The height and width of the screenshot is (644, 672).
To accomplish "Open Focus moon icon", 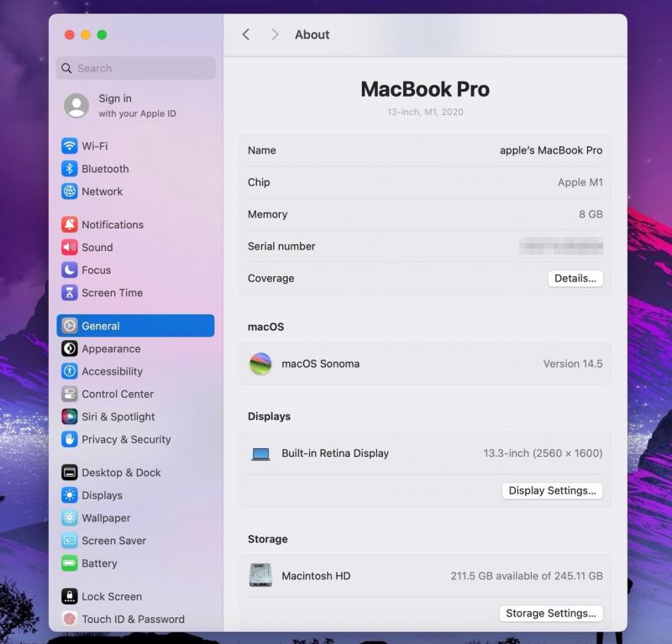I will point(70,270).
